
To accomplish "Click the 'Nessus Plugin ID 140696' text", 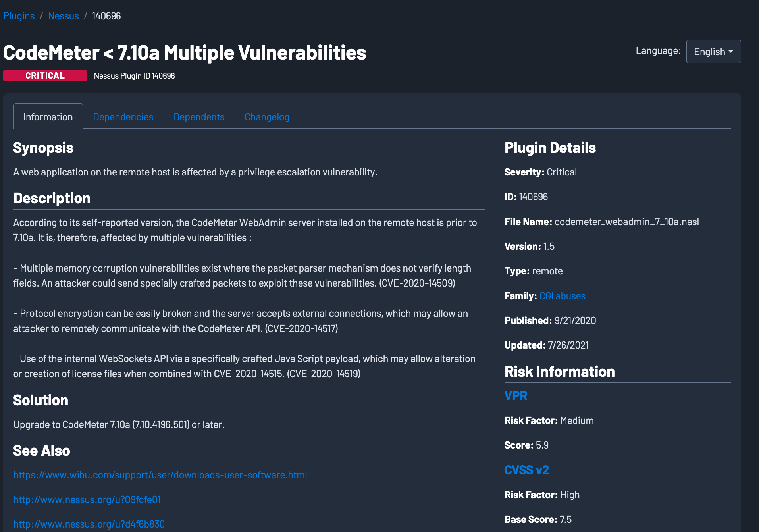I will click(134, 76).
